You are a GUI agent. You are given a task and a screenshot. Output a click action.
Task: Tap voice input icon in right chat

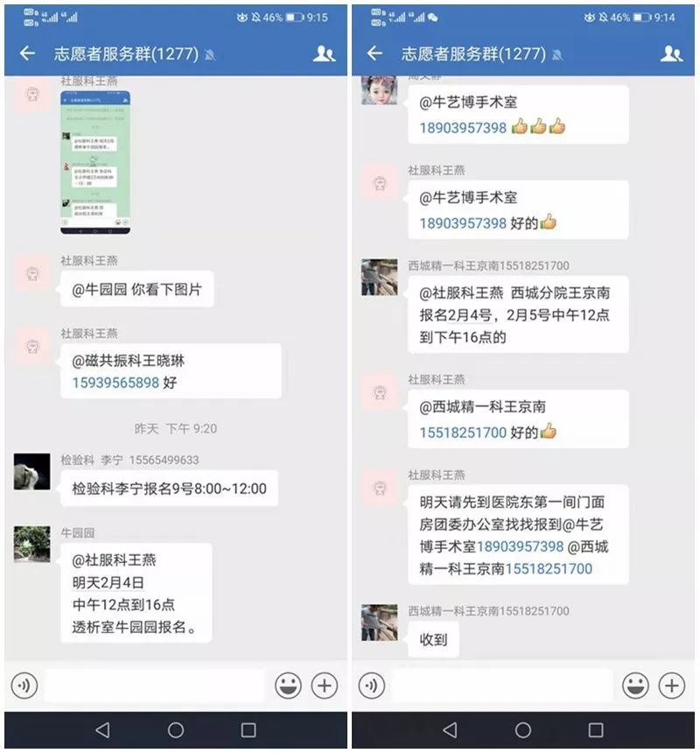pos(371,686)
